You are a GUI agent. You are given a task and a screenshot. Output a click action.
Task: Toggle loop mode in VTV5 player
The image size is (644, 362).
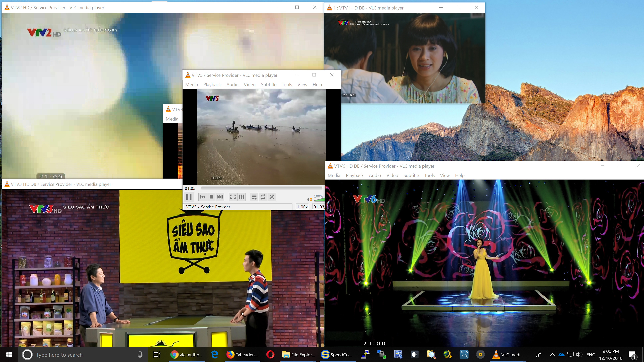click(x=263, y=197)
